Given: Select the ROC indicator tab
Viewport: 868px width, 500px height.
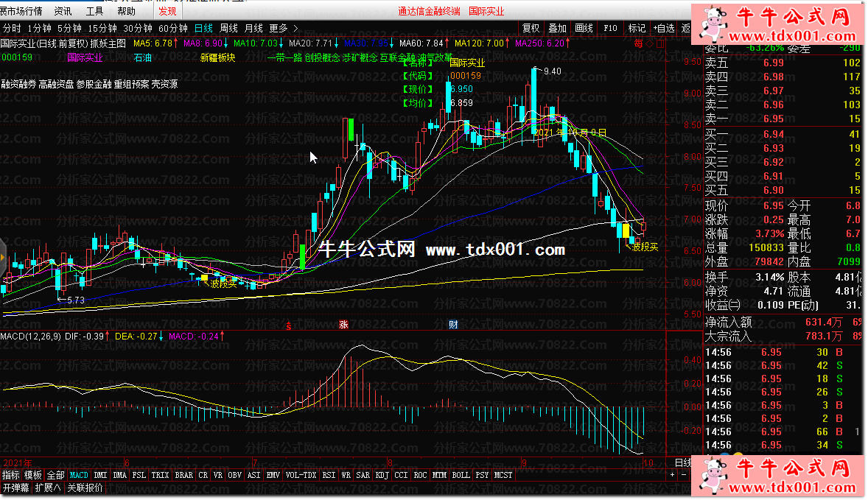Looking at the screenshot, I should coord(420,475).
